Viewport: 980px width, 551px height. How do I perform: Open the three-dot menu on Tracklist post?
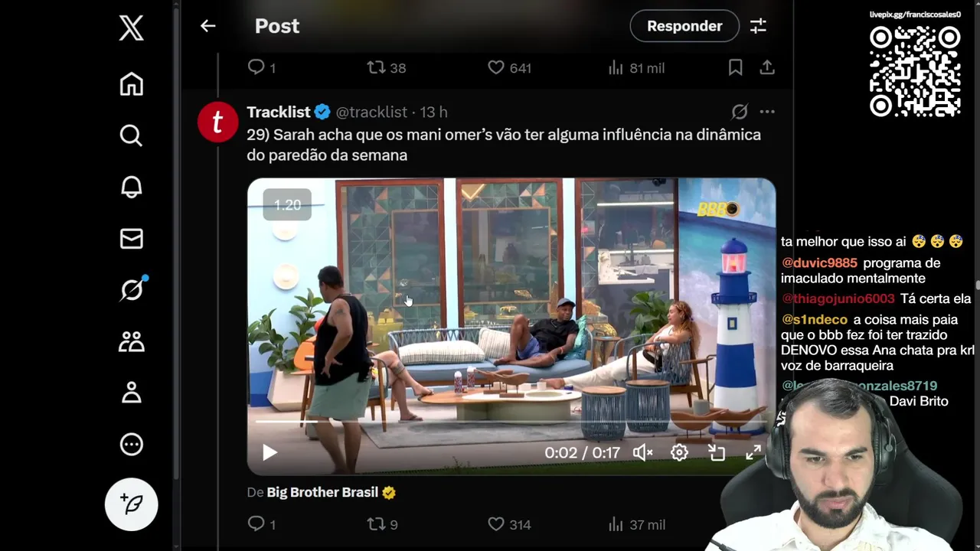tap(767, 112)
